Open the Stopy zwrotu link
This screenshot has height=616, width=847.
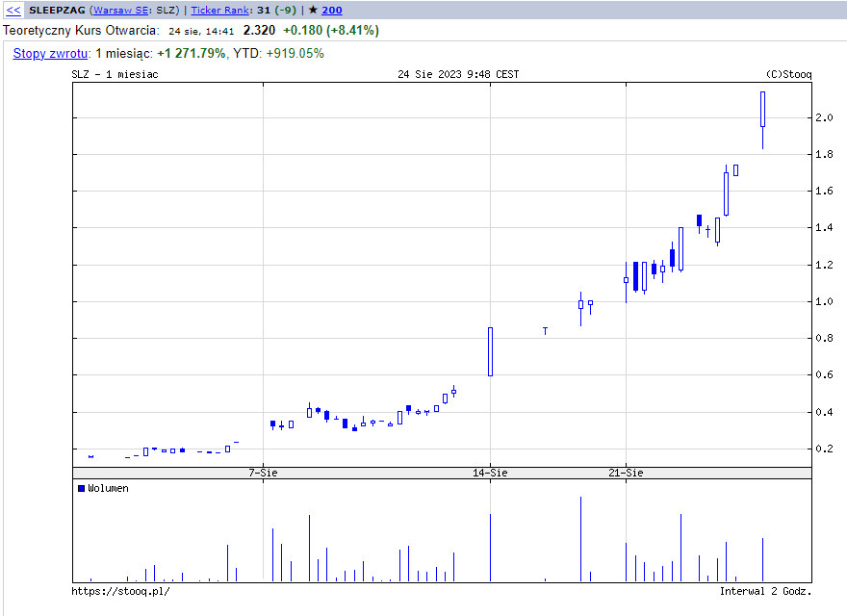(50, 54)
